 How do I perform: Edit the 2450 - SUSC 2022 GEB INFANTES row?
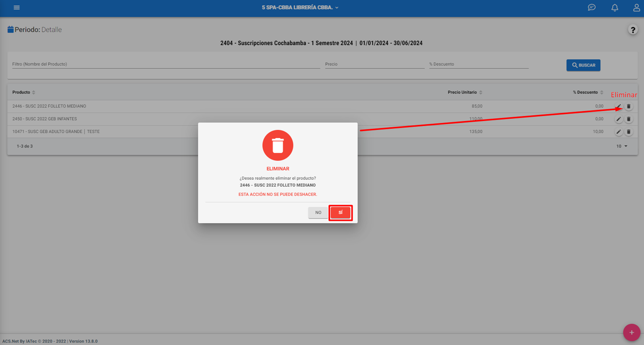619,119
